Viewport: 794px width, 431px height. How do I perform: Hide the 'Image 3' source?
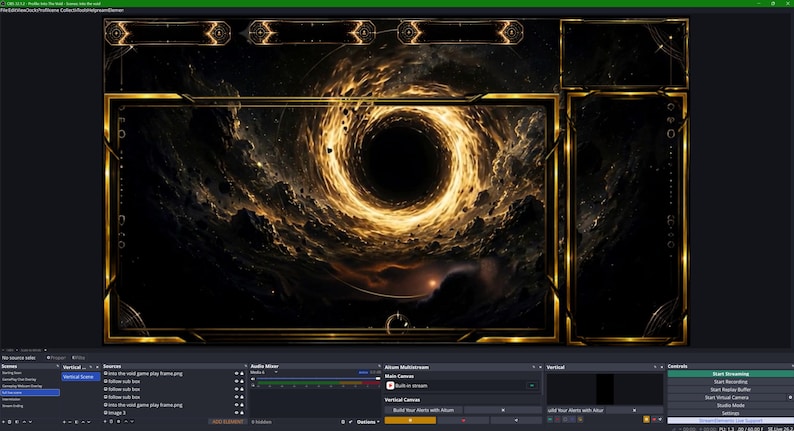[x=236, y=413]
